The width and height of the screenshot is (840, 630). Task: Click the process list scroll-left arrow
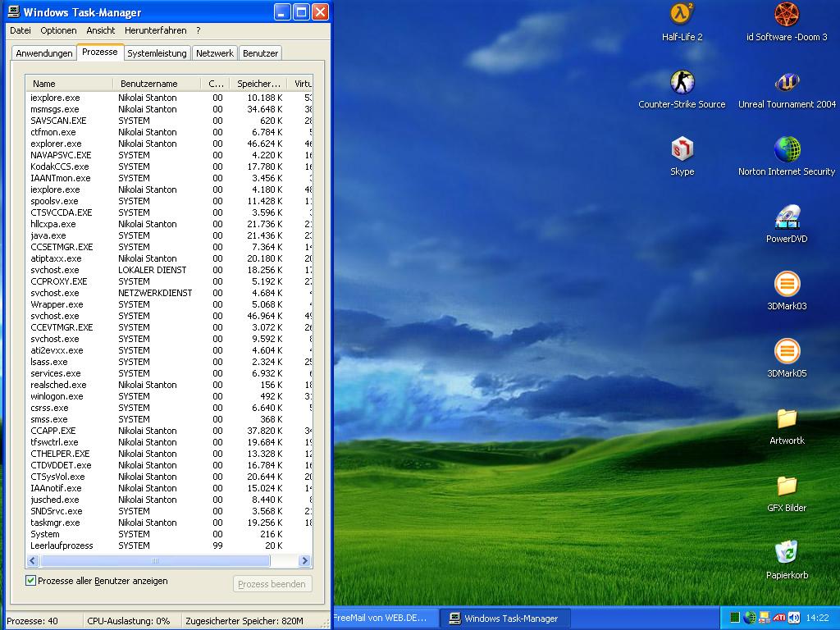pos(32,560)
